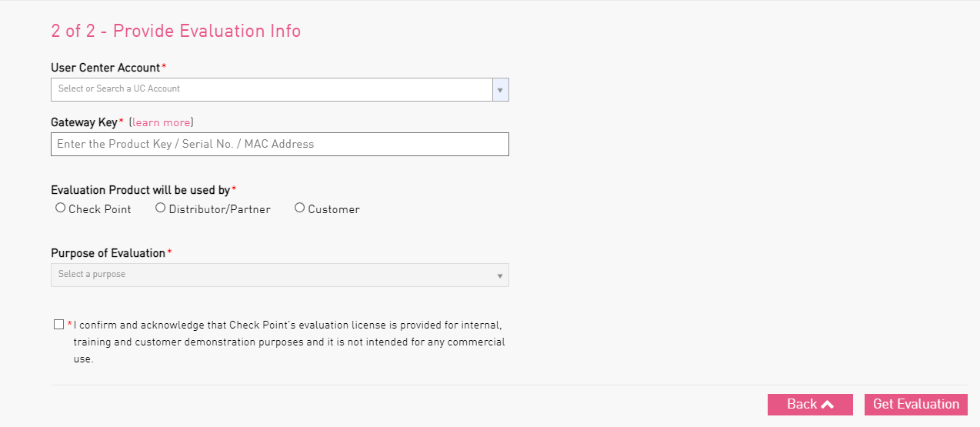Focus the Gateway Key product key field

(x=280, y=144)
